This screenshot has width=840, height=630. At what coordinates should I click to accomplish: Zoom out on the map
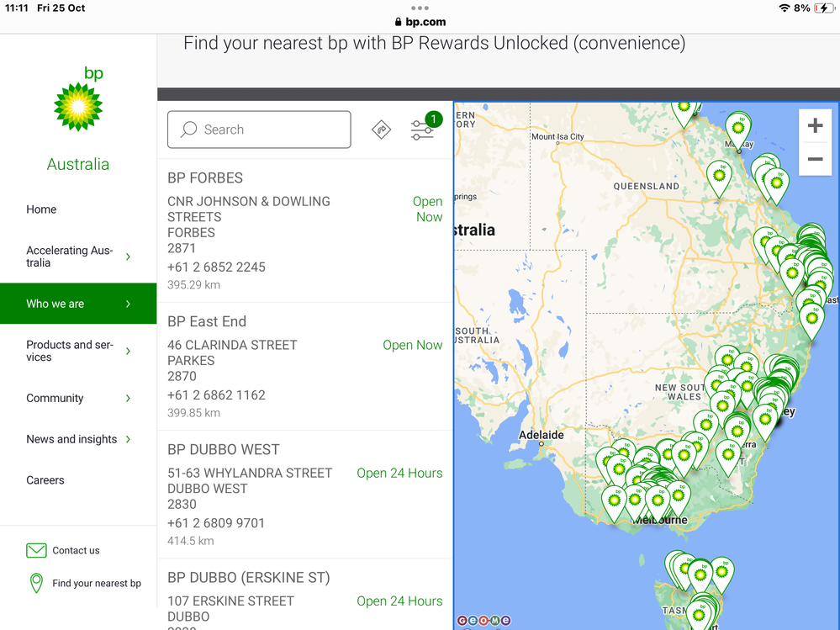[815, 159]
